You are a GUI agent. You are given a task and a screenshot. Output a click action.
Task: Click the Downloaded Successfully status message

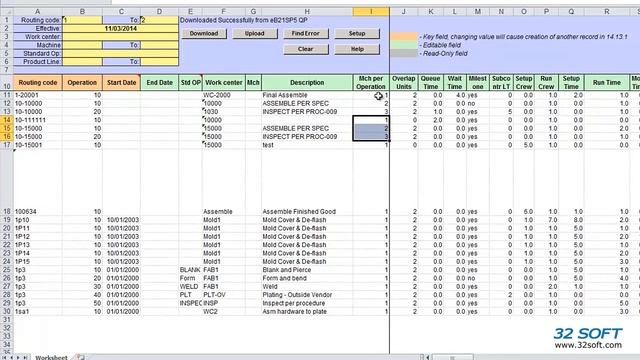click(244, 20)
